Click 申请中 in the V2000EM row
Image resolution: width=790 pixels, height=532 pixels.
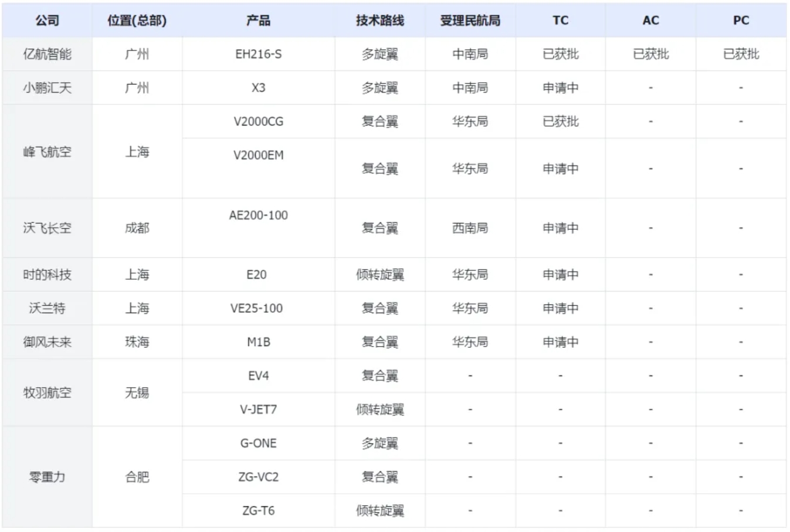pos(561,169)
